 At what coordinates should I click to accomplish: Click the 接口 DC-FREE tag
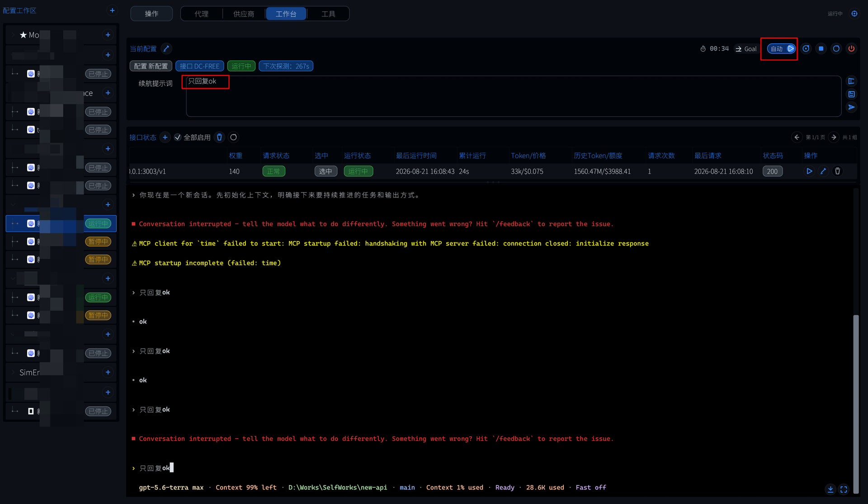click(199, 66)
